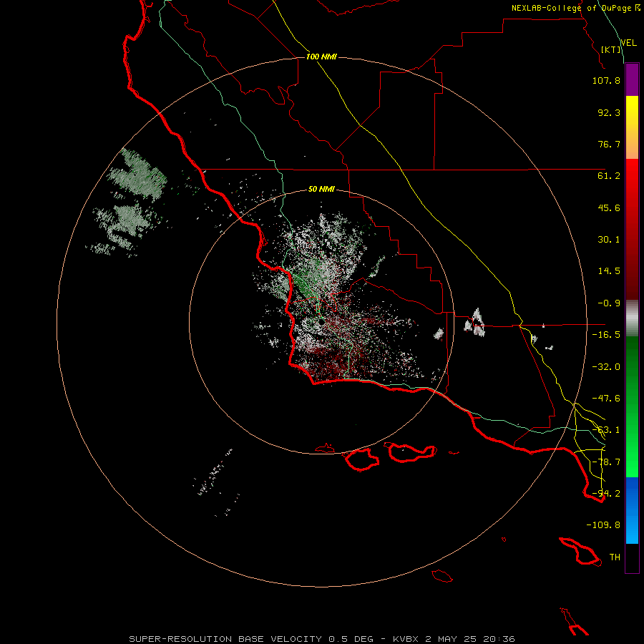Select the -16.5 velocity scale value
644x644 pixels.
pyautogui.click(x=606, y=335)
